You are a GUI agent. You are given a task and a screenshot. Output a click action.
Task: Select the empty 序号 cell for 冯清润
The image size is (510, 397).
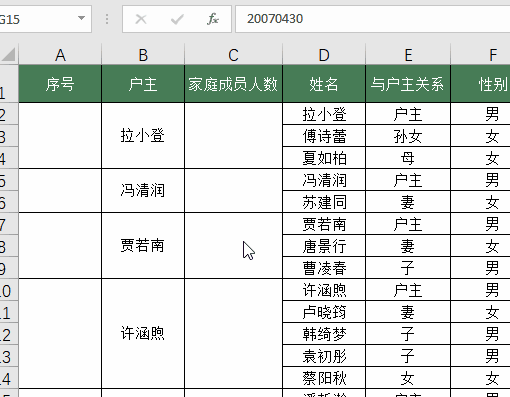point(60,190)
